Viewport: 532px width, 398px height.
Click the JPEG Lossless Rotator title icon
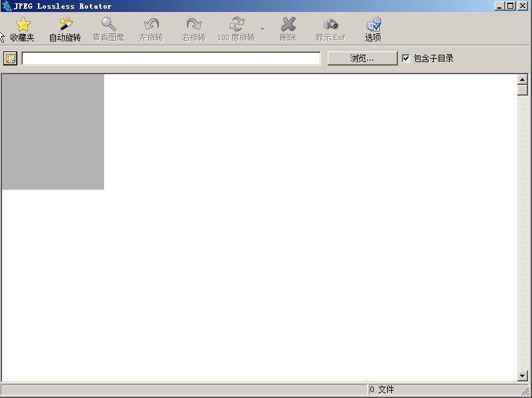tap(7, 6)
